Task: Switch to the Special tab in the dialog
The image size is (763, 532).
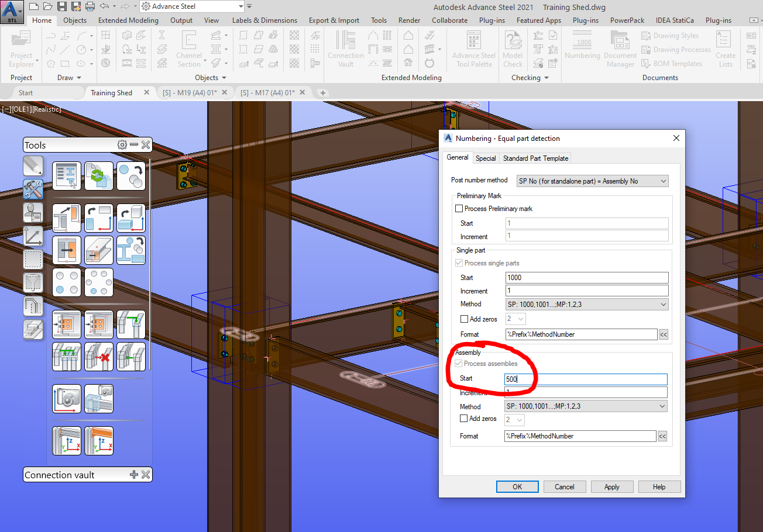Action: [x=486, y=158]
